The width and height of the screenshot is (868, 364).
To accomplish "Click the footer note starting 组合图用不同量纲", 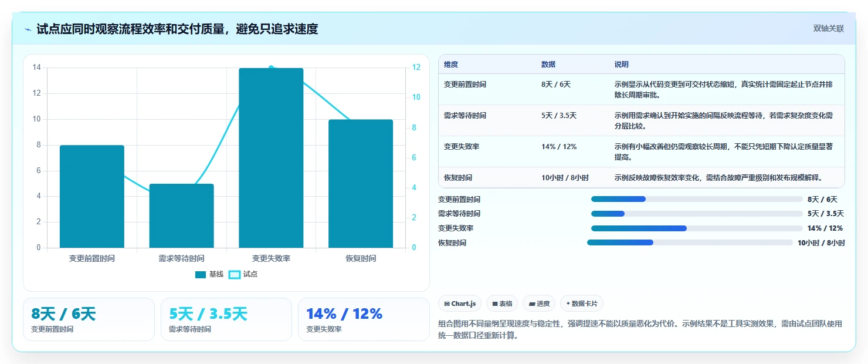I will [640, 330].
